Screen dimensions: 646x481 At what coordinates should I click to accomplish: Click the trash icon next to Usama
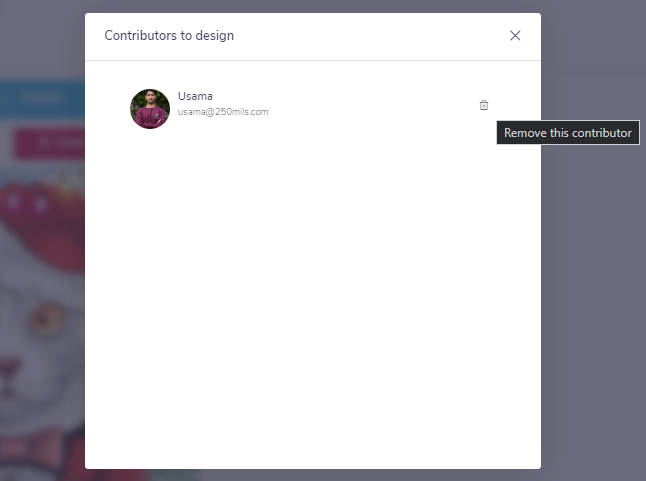tap(484, 105)
